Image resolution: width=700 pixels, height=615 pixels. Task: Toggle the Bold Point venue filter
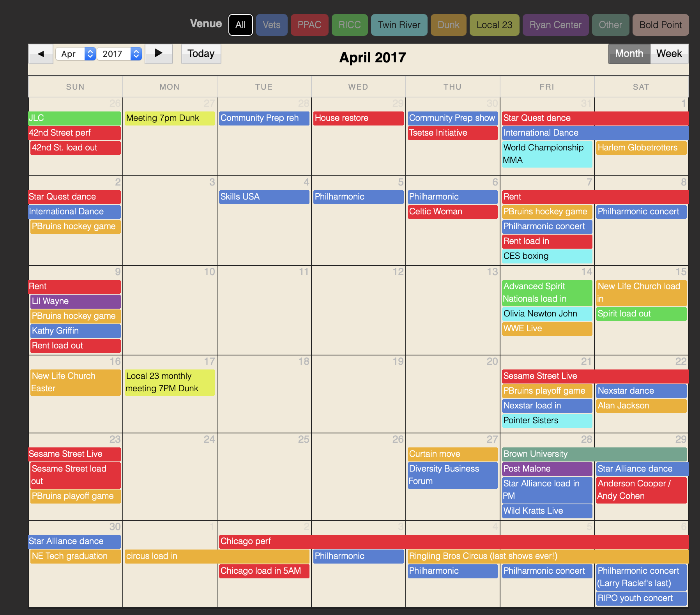[661, 25]
